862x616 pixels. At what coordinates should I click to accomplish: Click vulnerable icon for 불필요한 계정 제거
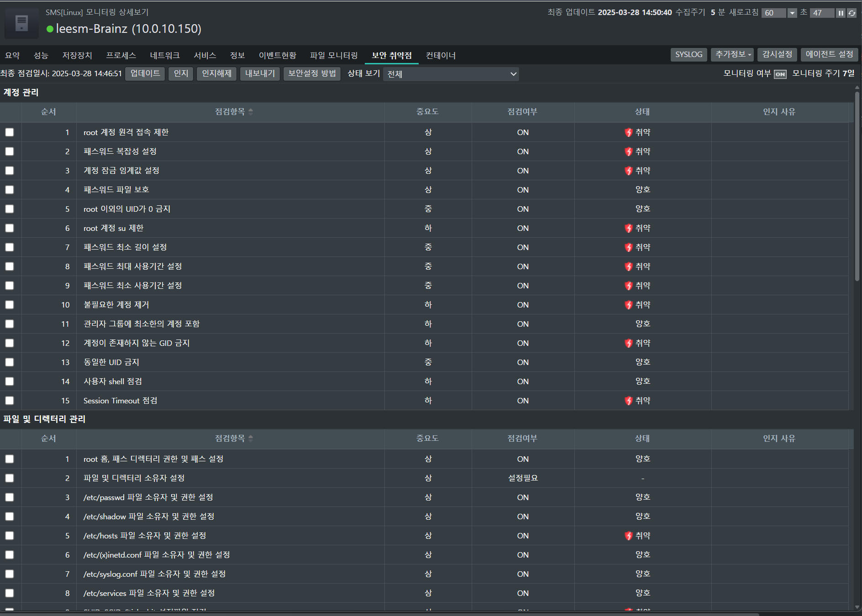[x=629, y=305]
